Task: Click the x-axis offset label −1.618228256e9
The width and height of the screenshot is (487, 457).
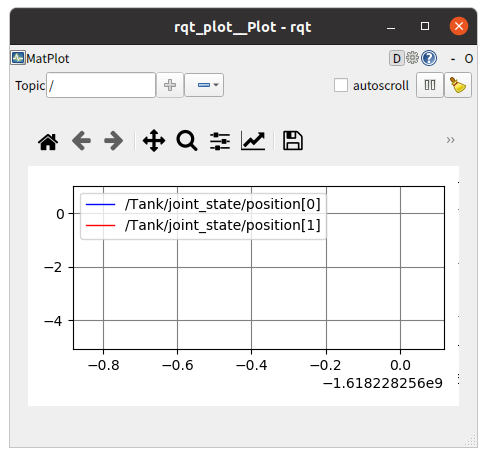Action: 383,383
